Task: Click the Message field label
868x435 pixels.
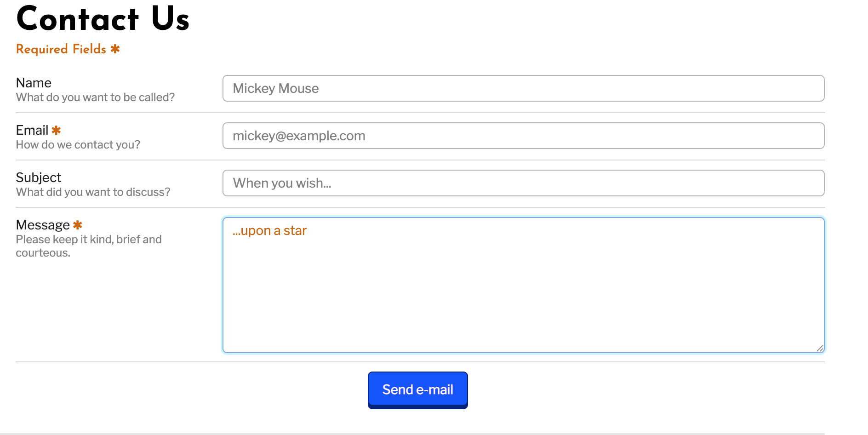Action: [43, 225]
